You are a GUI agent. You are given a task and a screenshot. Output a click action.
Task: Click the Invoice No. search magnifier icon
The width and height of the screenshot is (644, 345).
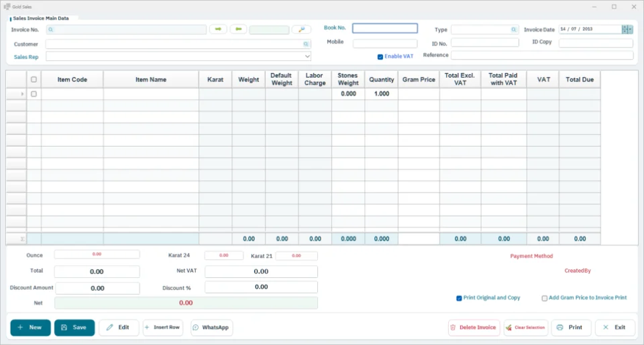click(50, 29)
